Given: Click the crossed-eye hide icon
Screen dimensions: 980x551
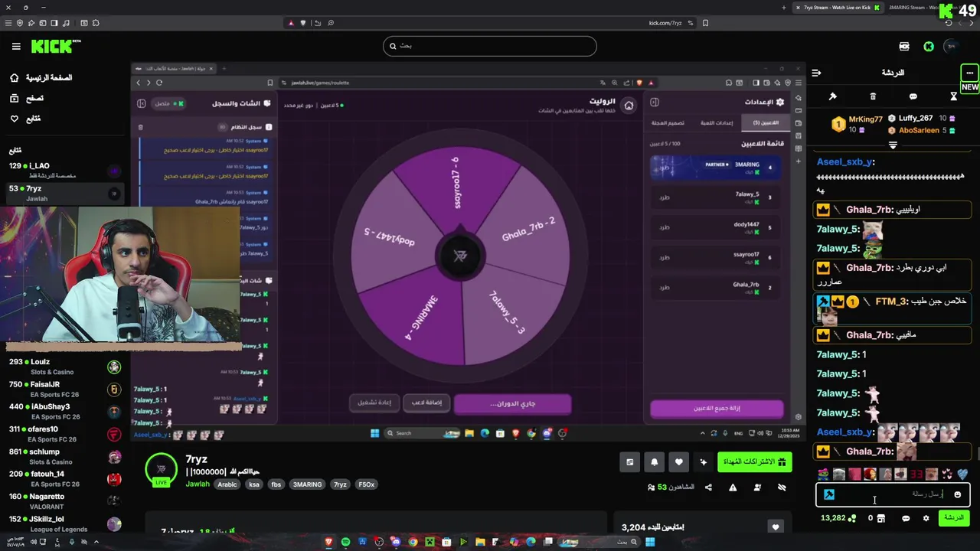Looking at the screenshot, I should [x=782, y=487].
